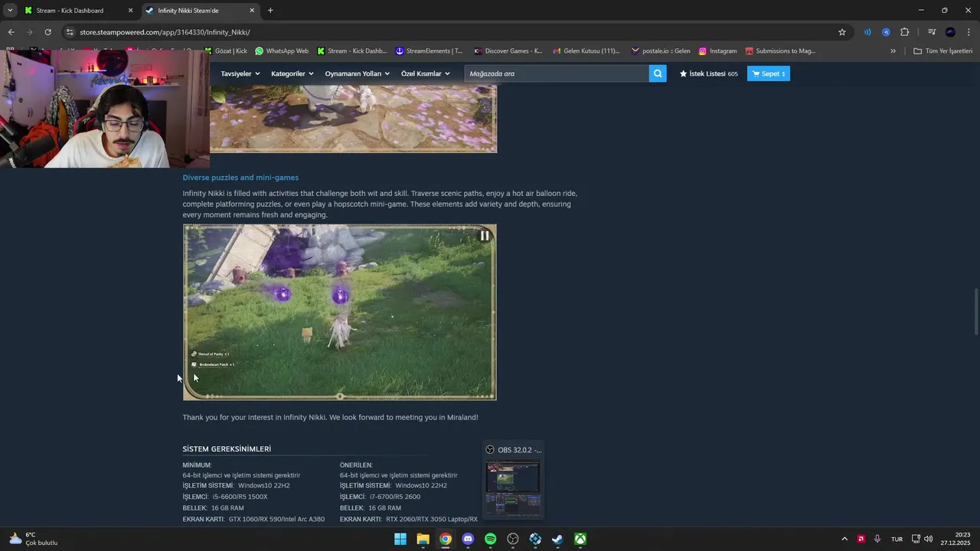Open the Chrome profile avatar
This screenshot has width=980, height=551.
point(950,32)
